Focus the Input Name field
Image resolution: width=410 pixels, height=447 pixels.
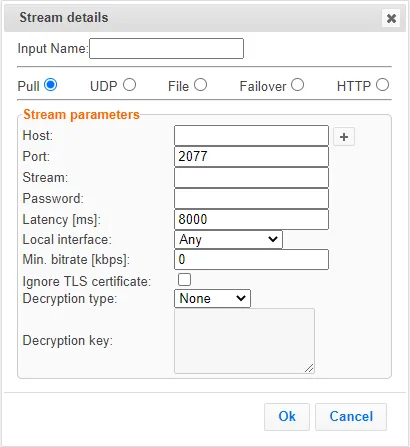[x=167, y=49]
